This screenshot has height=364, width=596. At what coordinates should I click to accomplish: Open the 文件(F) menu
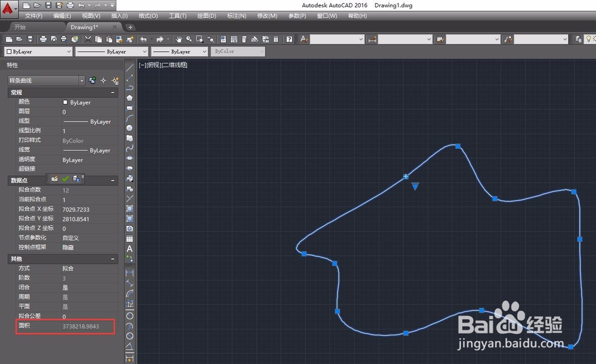[x=33, y=16]
